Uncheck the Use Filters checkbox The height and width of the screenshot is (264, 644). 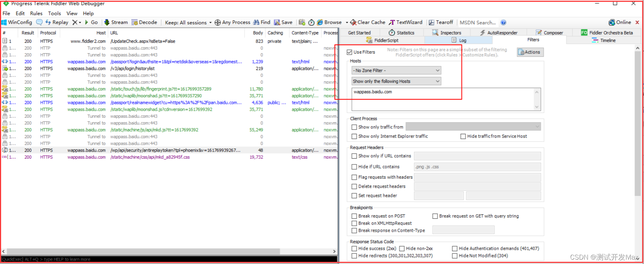coord(349,52)
